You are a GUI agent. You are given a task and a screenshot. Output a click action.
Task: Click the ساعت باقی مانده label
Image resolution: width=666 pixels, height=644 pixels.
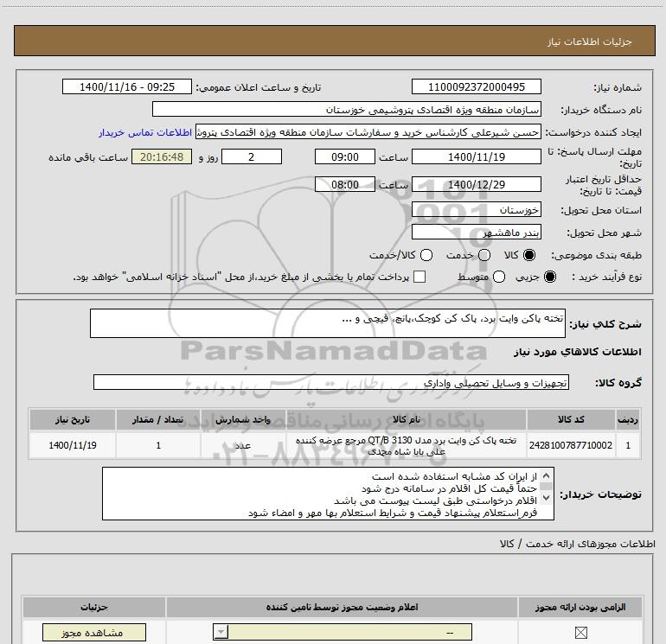(88, 157)
